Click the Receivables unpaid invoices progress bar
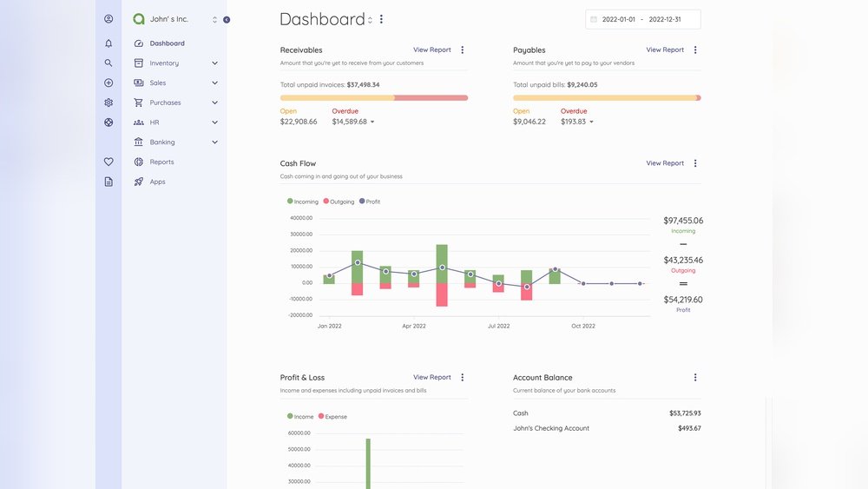The height and width of the screenshot is (489, 868). (373, 98)
